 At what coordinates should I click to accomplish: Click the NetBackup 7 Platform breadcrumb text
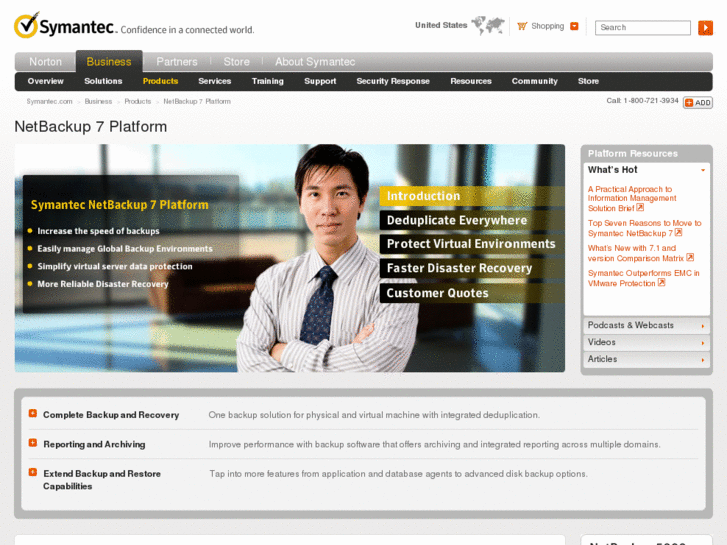click(x=197, y=102)
